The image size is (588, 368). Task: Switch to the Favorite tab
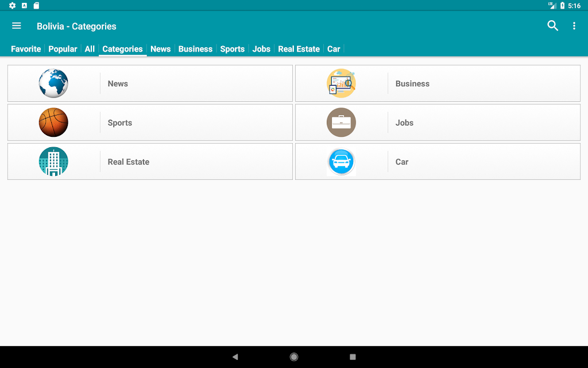(26, 49)
